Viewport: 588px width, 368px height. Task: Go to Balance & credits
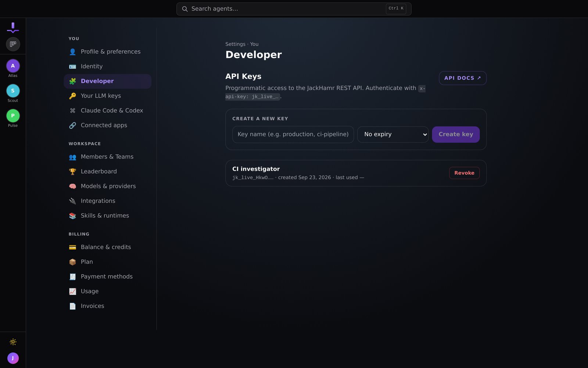point(108,247)
